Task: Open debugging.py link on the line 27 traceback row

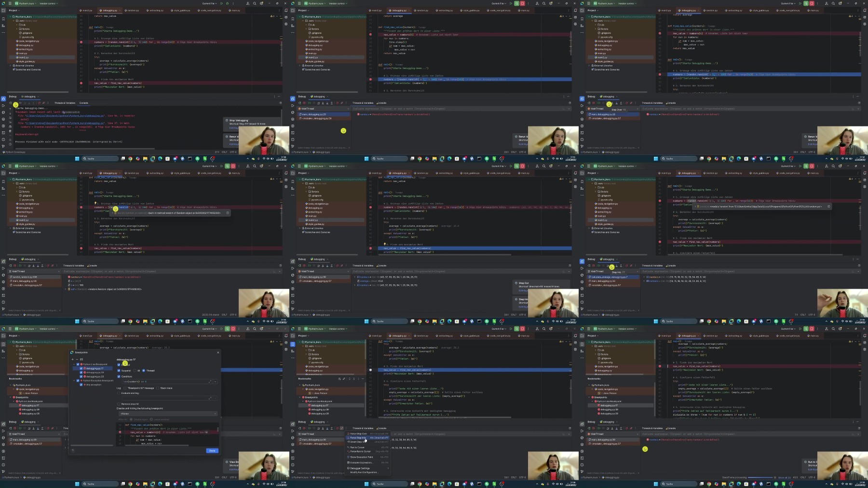Action: 65,123
